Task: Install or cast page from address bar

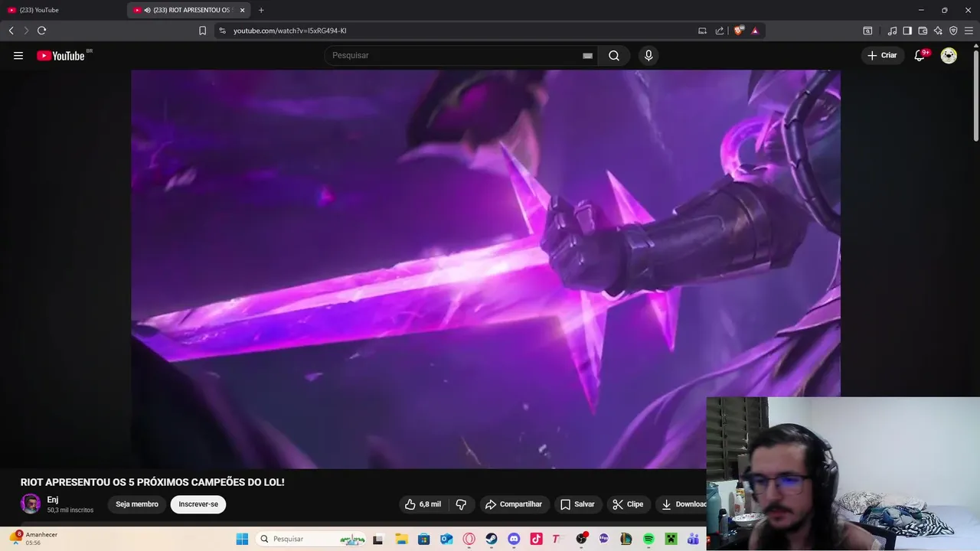Action: pyautogui.click(x=702, y=31)
